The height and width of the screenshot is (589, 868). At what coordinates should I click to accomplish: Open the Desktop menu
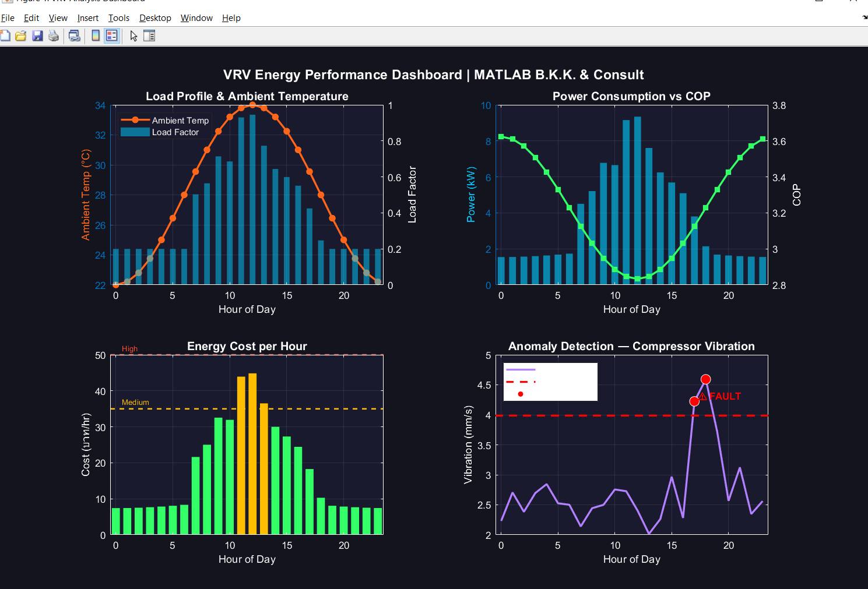coord(155,18)
